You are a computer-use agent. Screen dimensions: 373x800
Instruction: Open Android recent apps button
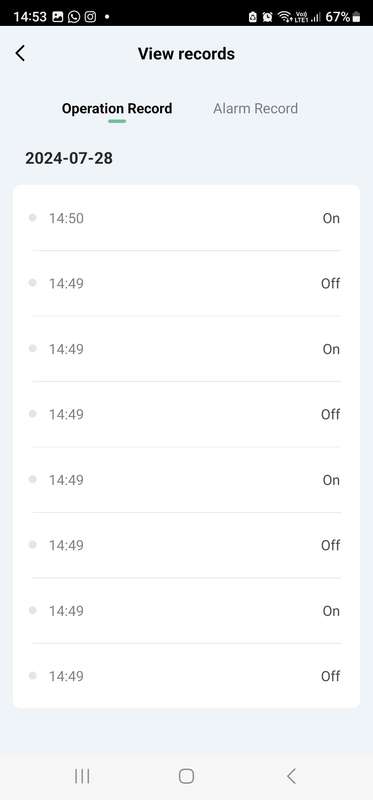coord(82,776)
